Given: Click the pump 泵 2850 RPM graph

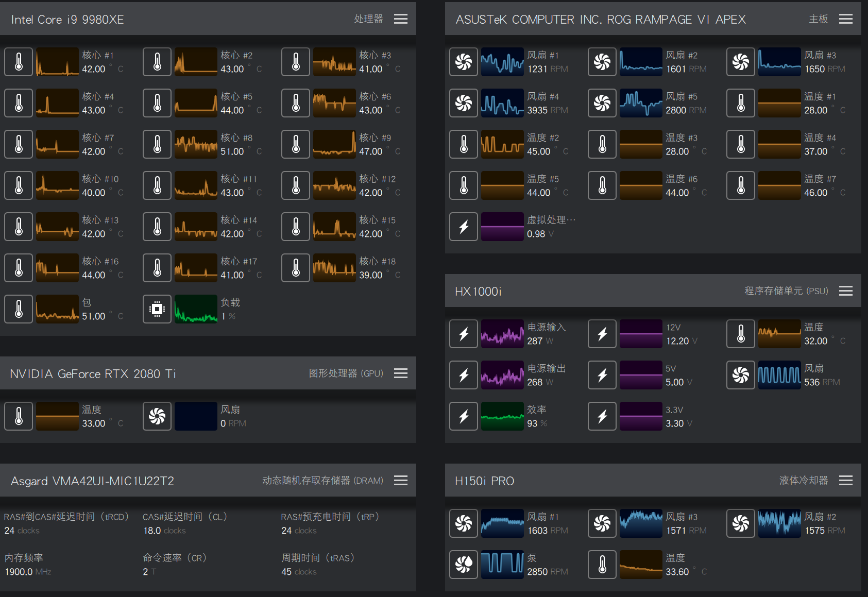Looking at the screenshot, I should (502, 565).
